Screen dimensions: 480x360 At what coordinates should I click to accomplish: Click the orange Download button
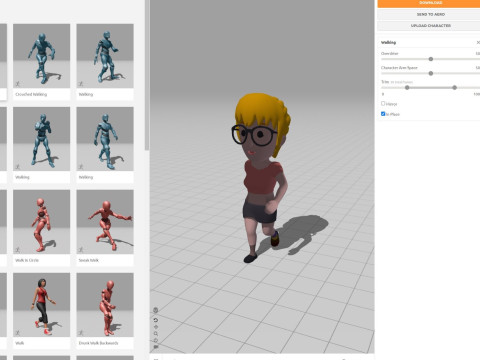tap(429, 3)
